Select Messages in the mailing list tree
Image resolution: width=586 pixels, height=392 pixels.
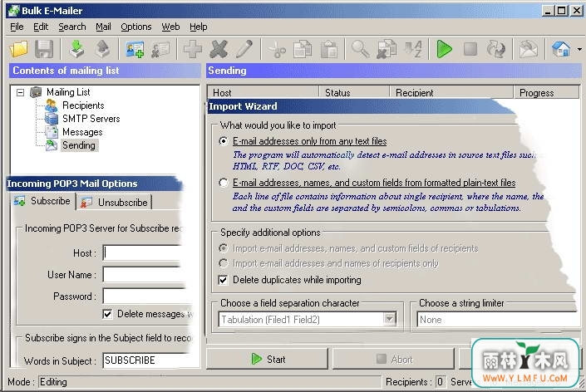coord(82,132)
